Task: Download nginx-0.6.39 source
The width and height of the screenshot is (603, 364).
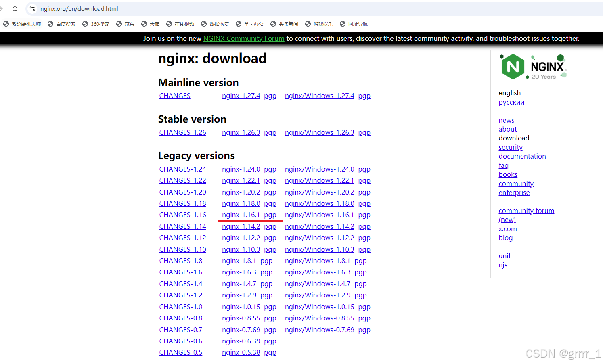Action: coord(241,341)
